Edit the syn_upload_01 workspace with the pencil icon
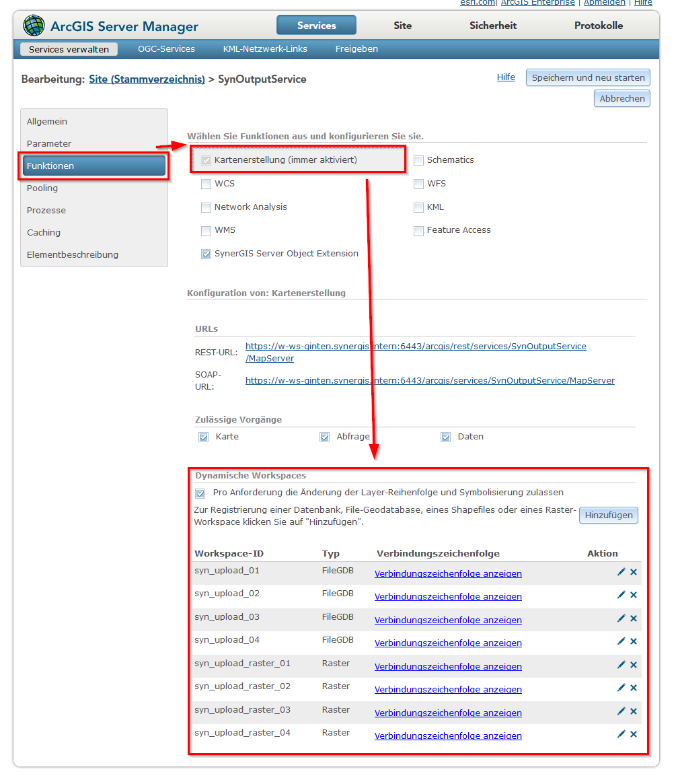Image resolution: width=678 pixels, height=784 pixels. pos(621,571)
